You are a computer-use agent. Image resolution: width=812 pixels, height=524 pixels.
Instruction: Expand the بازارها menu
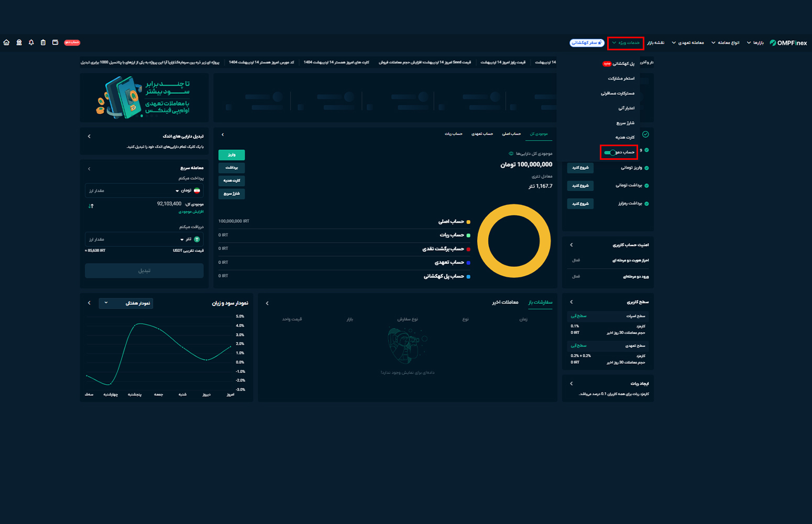pyautogui.click(x=755, y=43)
